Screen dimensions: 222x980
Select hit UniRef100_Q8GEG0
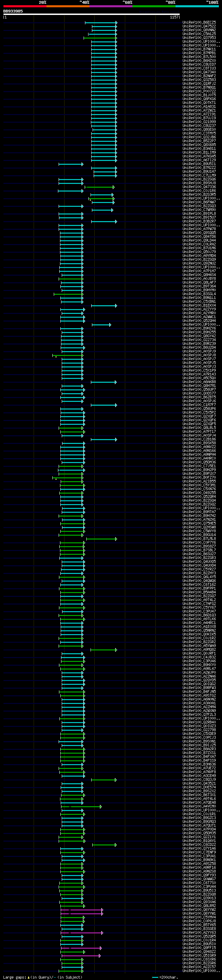tap(199, 130)
